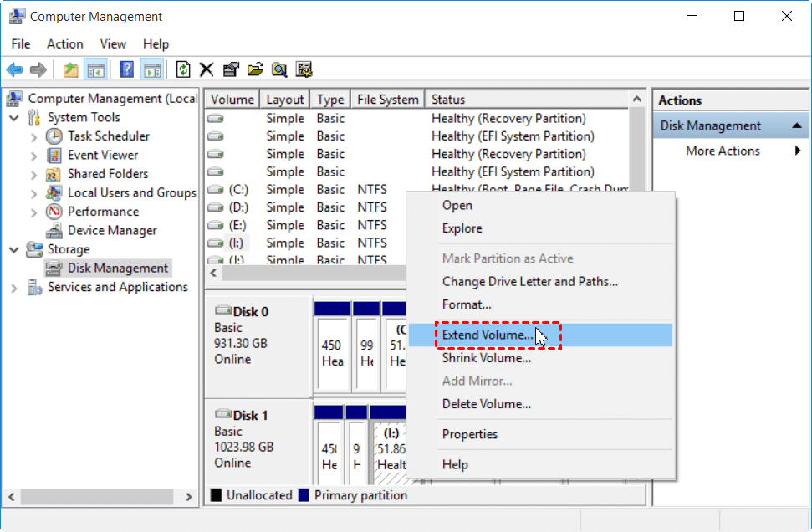Screen dimensions: 812x532
Task: Toggle the Show/Hide Action Pane icon
Action: [152, 69]
